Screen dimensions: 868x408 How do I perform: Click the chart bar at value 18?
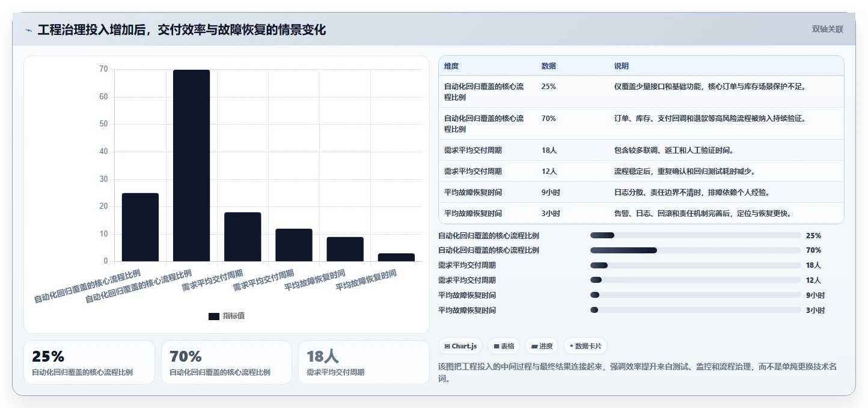[243, 236]
